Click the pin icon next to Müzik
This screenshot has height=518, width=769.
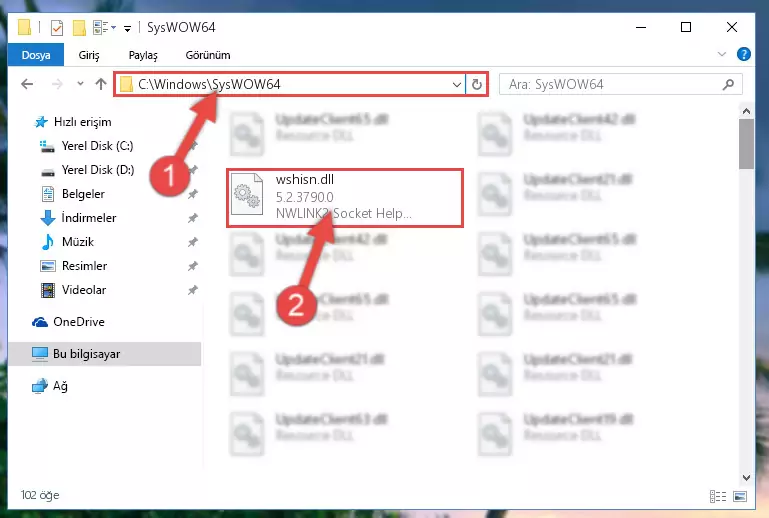click(192, 242)
